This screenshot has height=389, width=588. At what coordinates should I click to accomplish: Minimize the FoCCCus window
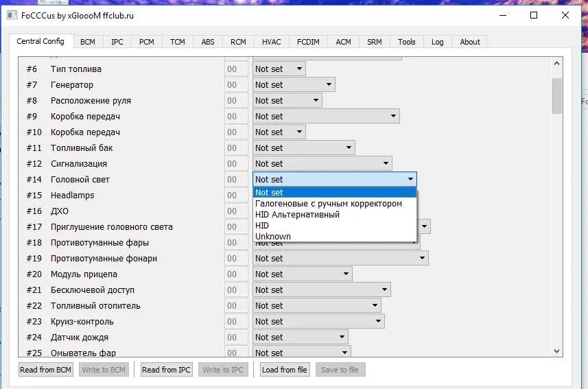pyautogui.click(x=503, y=15)
